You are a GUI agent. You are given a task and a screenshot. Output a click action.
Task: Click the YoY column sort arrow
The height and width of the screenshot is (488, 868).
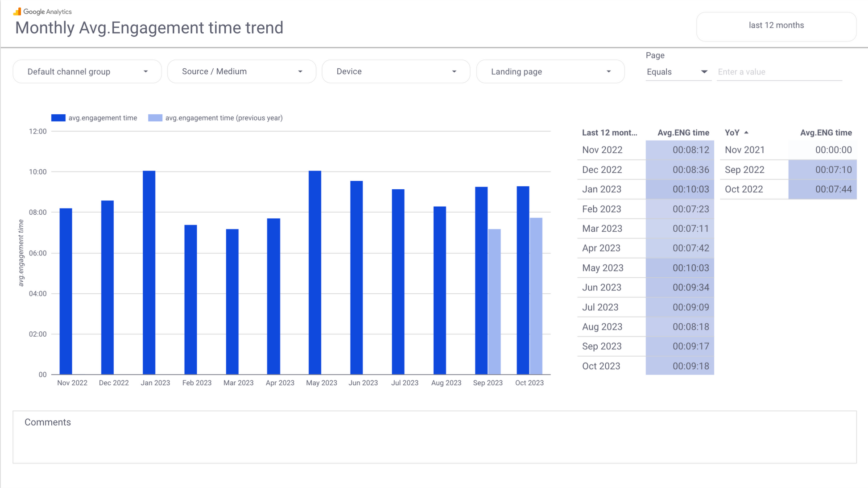(746, 133)
